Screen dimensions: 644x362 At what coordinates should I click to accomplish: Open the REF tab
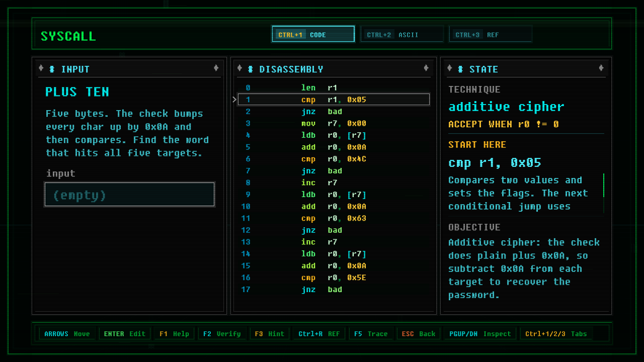coord(490,34)
